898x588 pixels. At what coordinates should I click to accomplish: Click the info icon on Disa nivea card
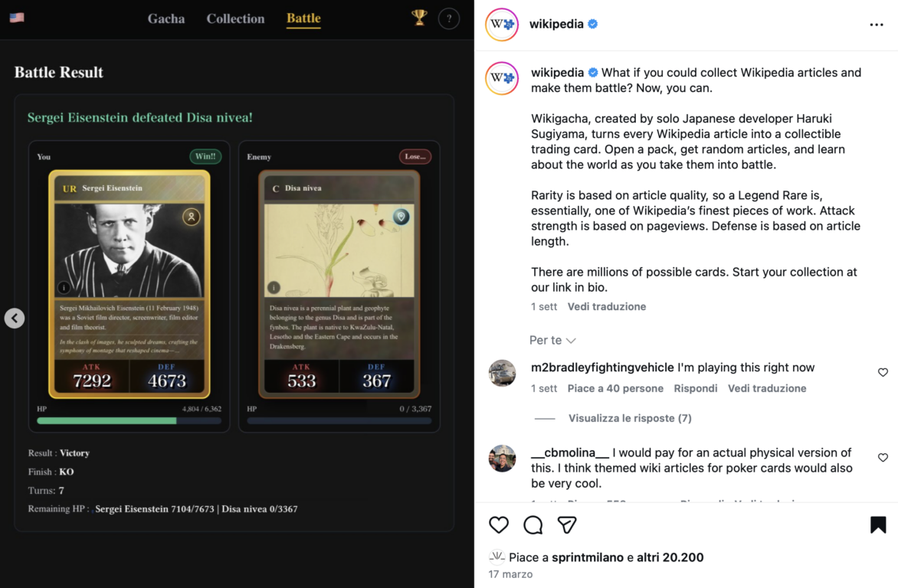[x=274, y=288]
